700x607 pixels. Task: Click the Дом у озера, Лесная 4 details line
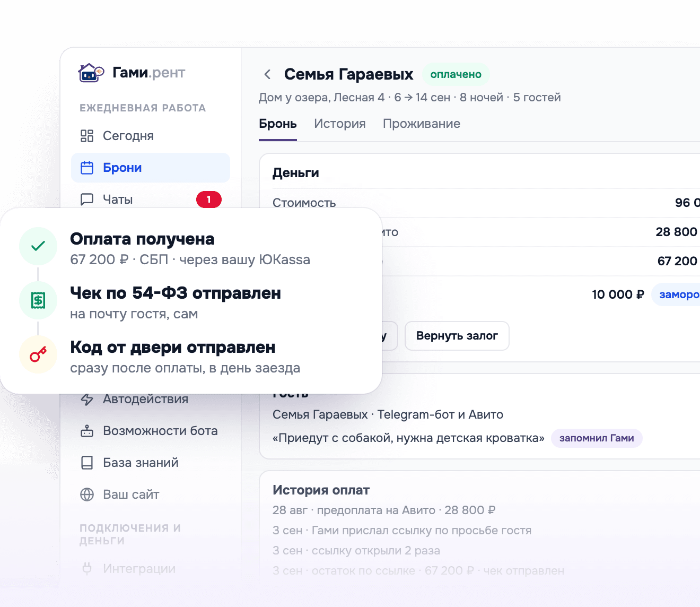click(410, 97)
